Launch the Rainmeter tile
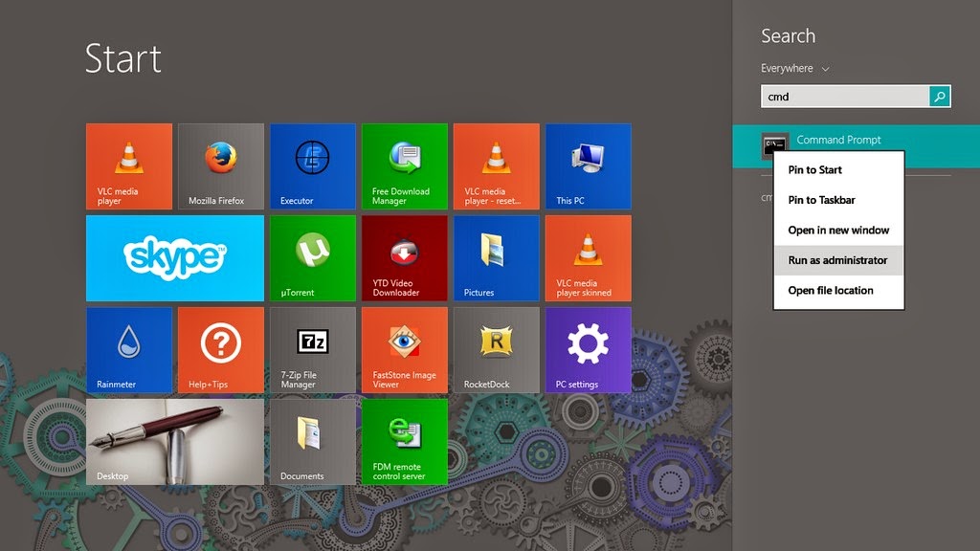Screen dimensions: 980x551 [x=129, y=350]
